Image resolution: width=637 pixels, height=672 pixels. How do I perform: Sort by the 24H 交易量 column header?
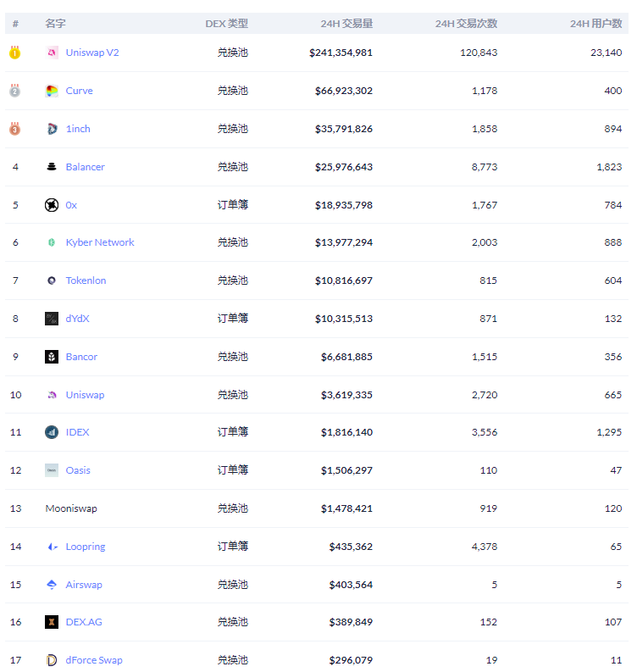tap(346, 24)
